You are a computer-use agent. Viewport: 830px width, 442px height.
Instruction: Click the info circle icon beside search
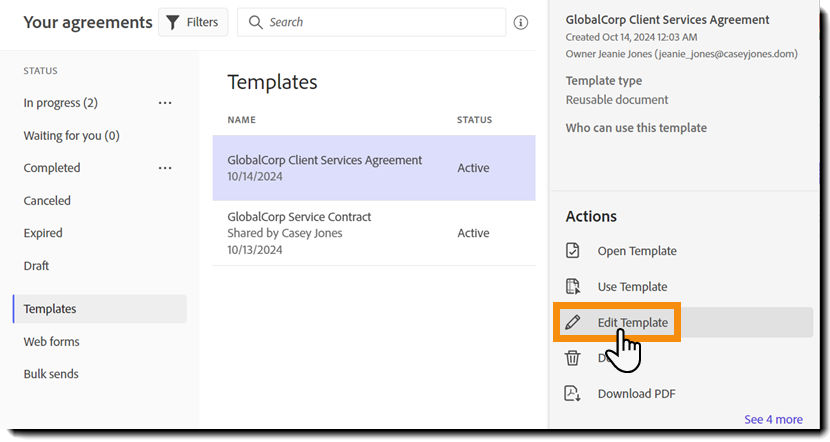pyautogui.click(x=521, y=22)
